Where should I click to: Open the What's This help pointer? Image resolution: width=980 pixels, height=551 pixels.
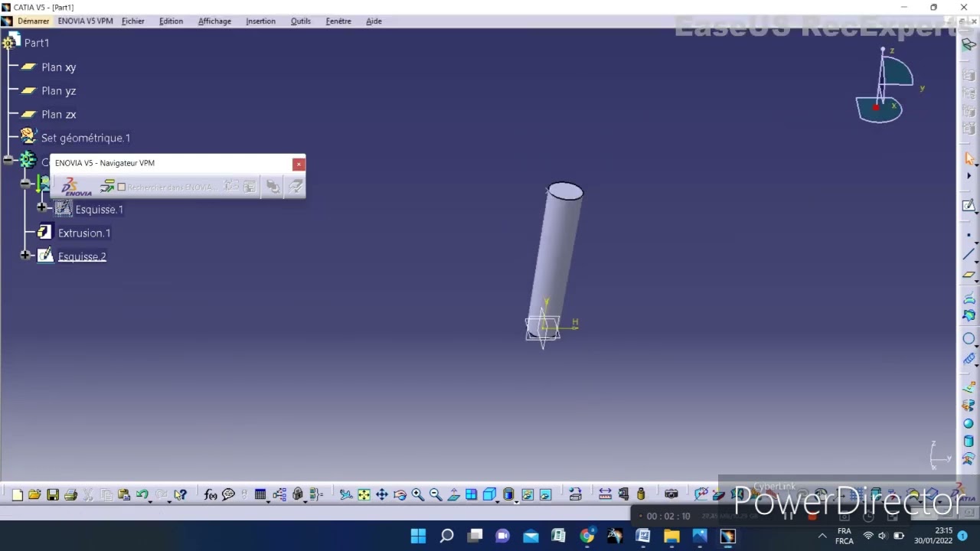click(x=180, y=495)
